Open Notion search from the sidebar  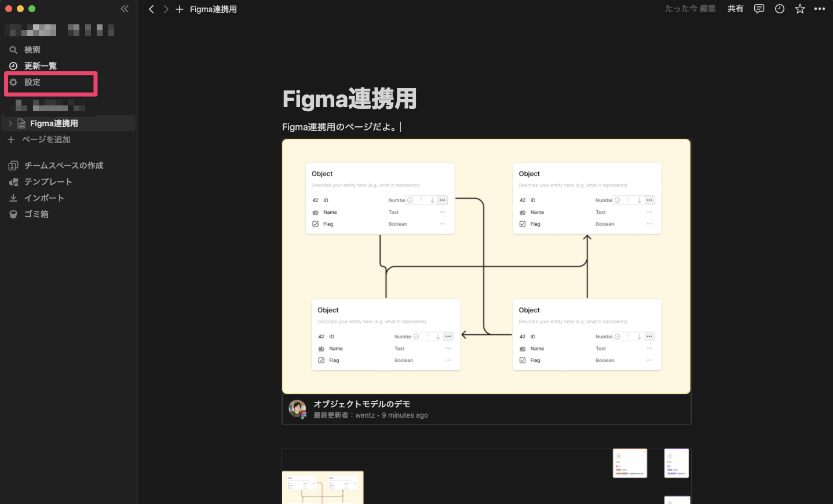click(32, 49)
